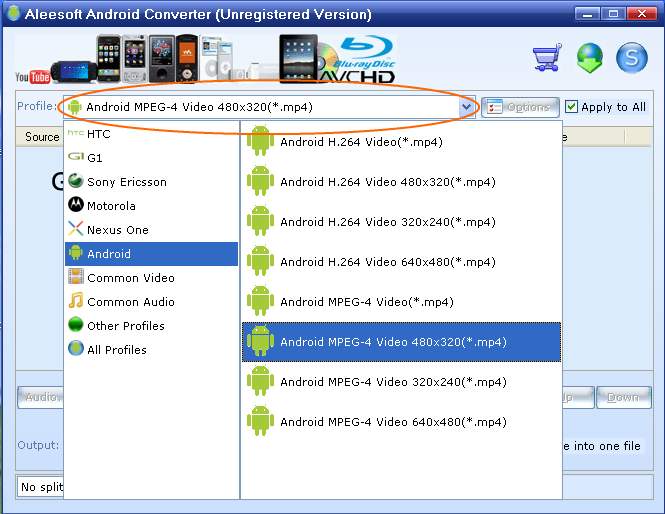Click the iPad image in the banner
Viewport: 665px width, 514px height.
[299, 57]
